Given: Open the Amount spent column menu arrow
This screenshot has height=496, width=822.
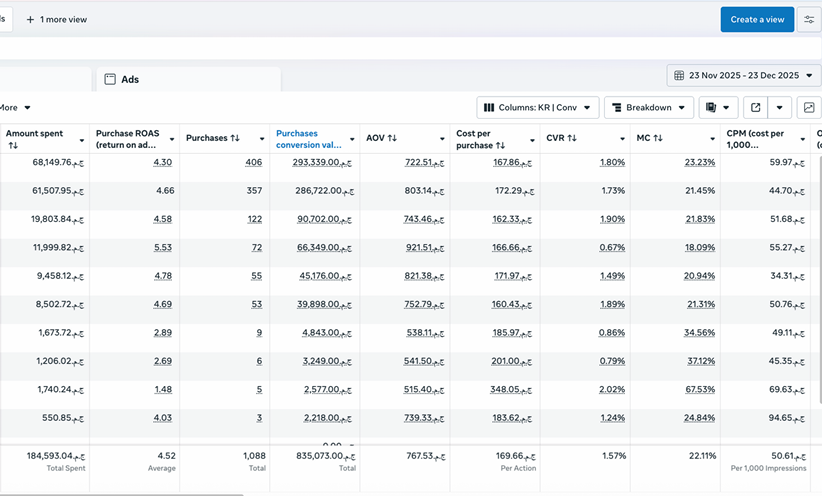Looking at the screenshot, I should (x=82, y=140).
